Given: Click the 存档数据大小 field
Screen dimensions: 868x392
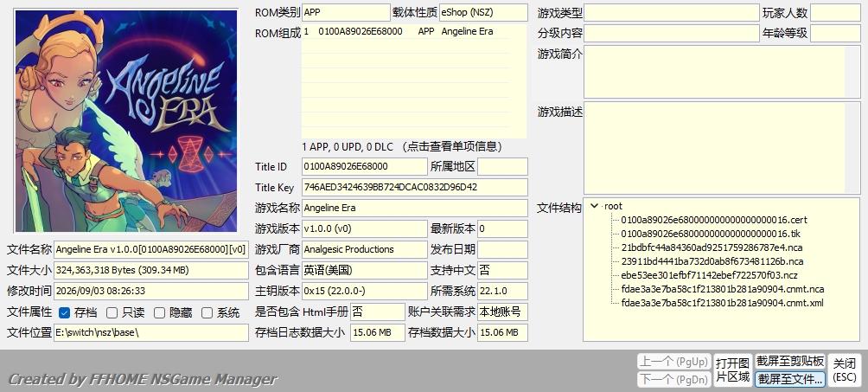Looking at the screenshot, I should [502, 332].
